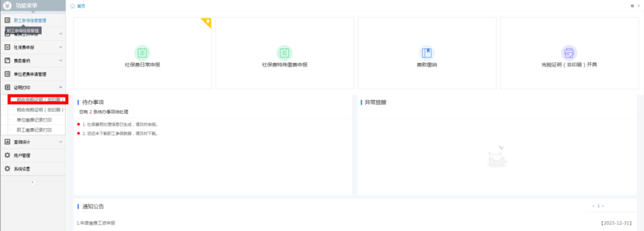
Task: Open 职工缴费记录打印 submenu entry
Action: [x=34, y=130]
